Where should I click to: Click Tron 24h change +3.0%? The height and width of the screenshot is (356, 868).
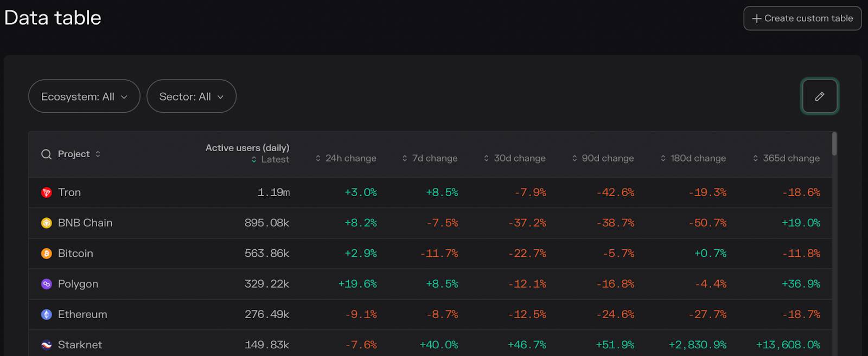pyautogui.click(x=361, y=192)
